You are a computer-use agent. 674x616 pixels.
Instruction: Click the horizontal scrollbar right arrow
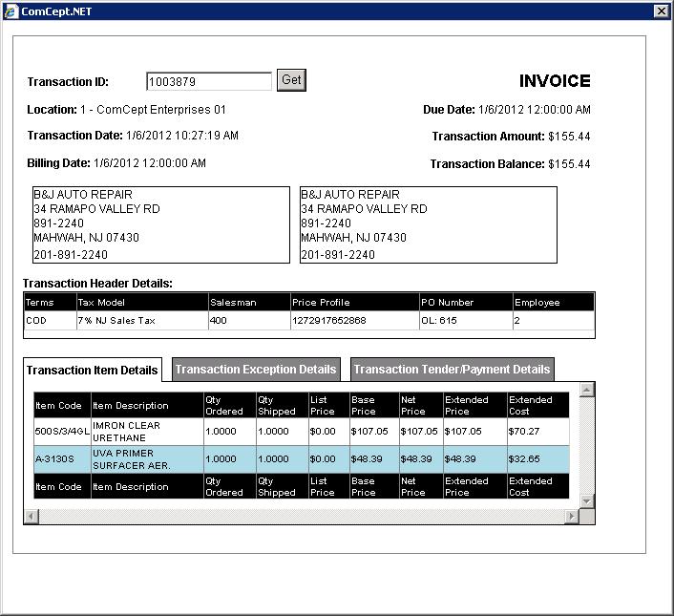tap(572, 517)
